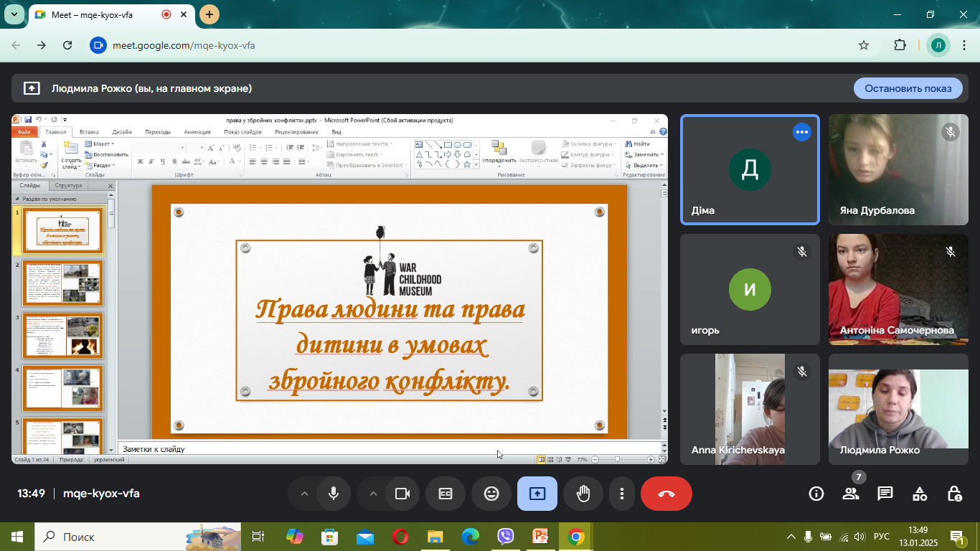Click the PowerPoint zoom slider handle
This screenshot has height=551, width=980.
pos(618,459)
